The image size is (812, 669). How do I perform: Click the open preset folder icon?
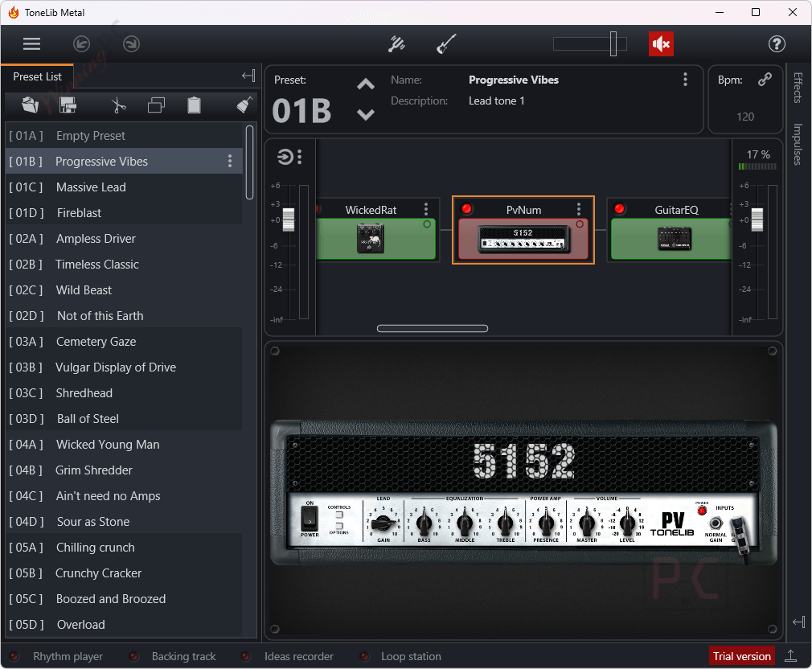pos(31,105)
